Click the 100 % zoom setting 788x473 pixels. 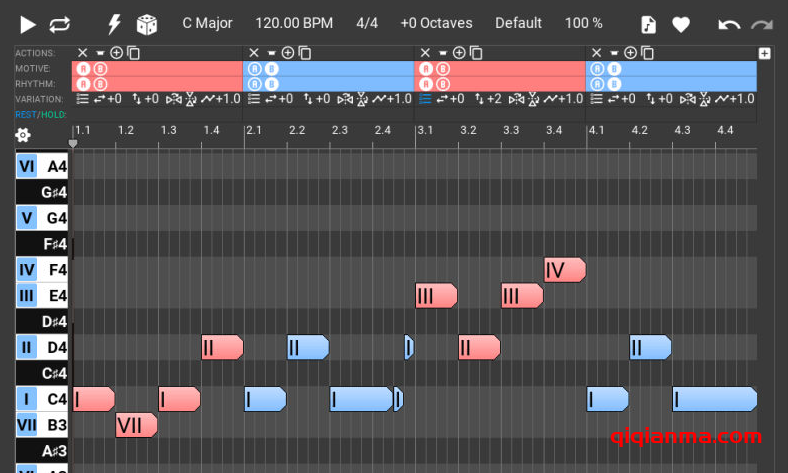click(x=583, y=23)
